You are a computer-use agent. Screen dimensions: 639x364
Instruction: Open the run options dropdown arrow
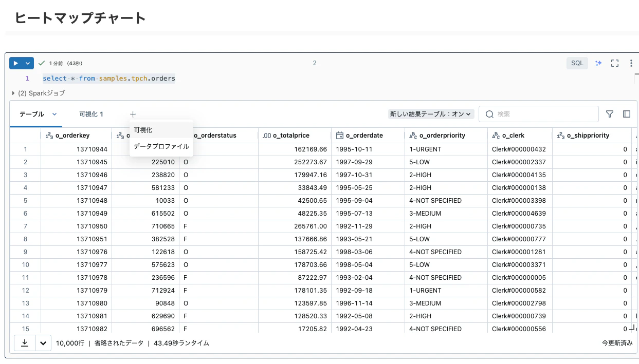[x=28, y=63]
